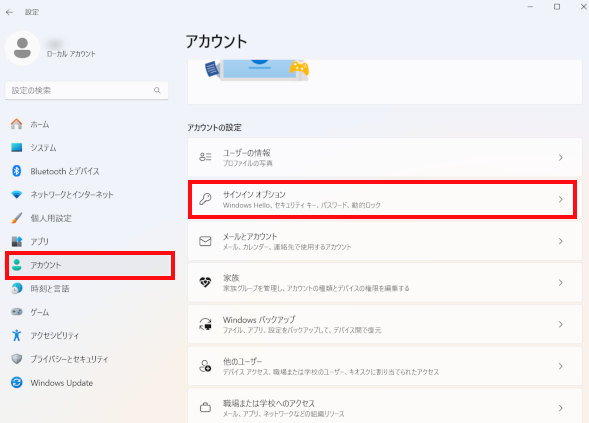Screen dimensions: 589x423
Task: Click the 個人用設定 paintbrush icon
Action: point(17,218)
